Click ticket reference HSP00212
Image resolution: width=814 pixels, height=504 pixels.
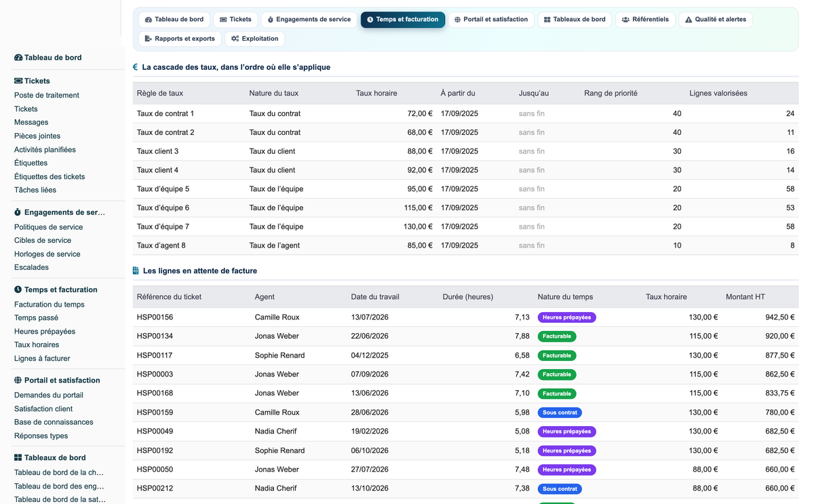(x=155, y=488)
